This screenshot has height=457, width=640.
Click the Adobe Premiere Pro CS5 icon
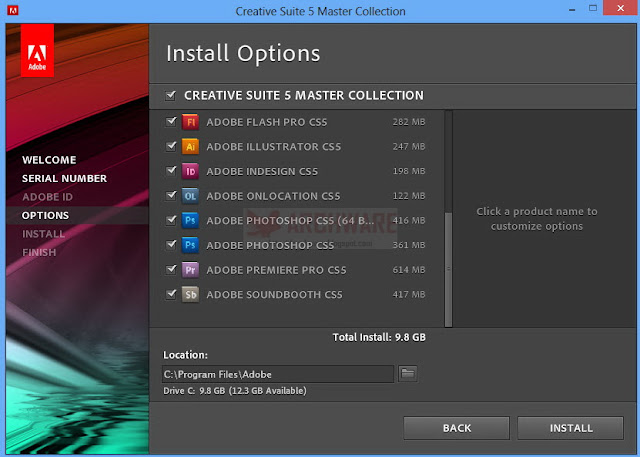click(x=190, y=270)
